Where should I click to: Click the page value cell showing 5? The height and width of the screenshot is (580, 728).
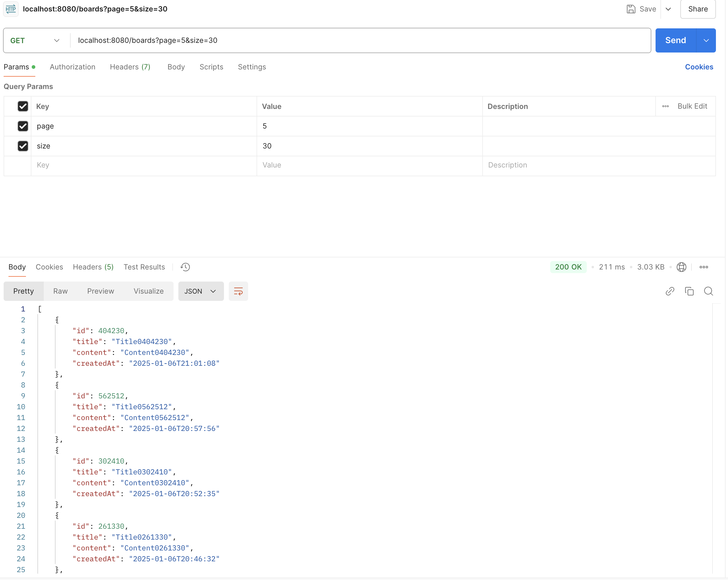pyautogui.click(x=369, y=126)
